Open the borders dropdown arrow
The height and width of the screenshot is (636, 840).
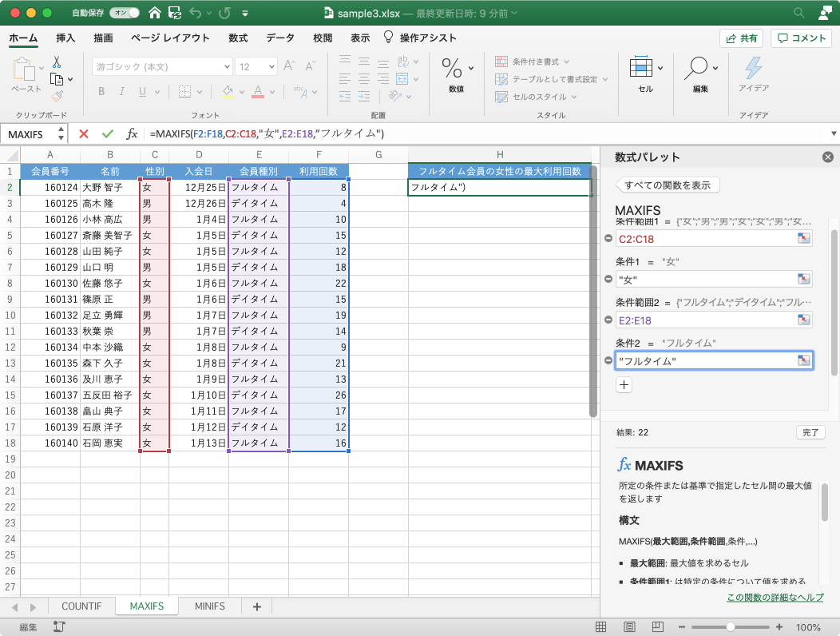pos(200,92)
